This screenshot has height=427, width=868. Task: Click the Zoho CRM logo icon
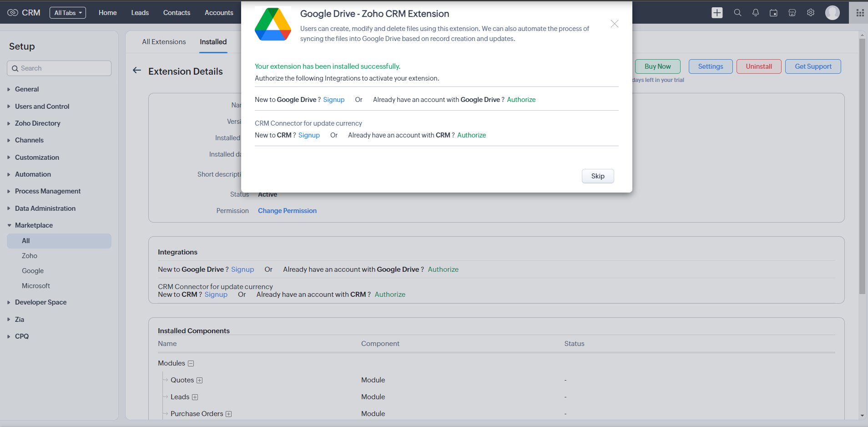coord(13,13)
